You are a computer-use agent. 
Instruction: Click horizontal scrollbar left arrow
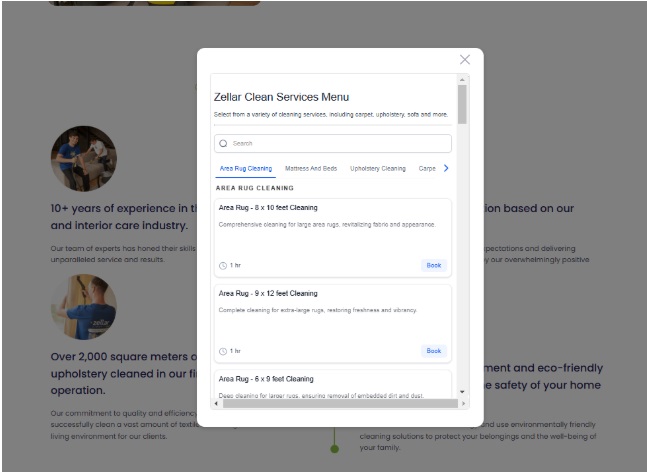click(216, 404)
